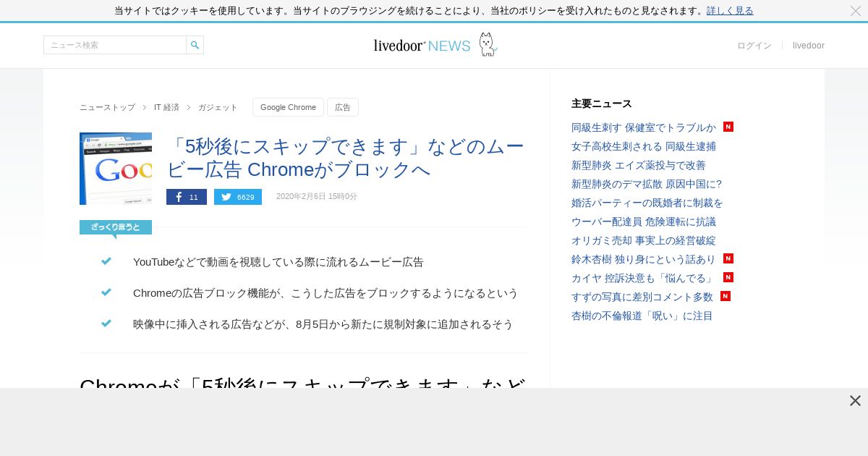The height and width of the screenshot is (456, 868).
Task: Click the N badge beside 同級生刺す headline
Action: point(728,127)
